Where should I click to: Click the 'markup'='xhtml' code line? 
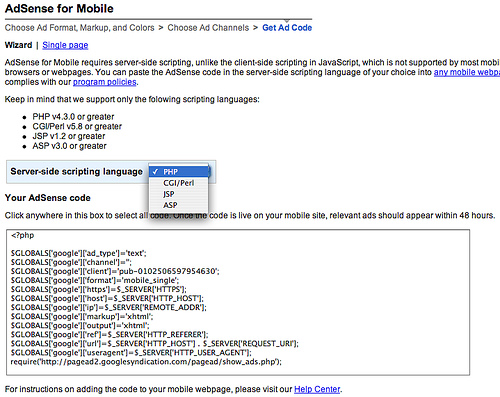pyautogui.click(x=82, y=316)
